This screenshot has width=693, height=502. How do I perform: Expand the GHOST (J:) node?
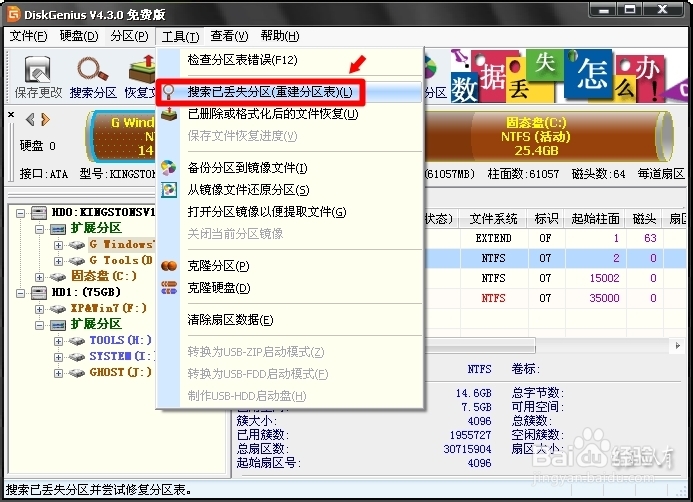[58, 373]
